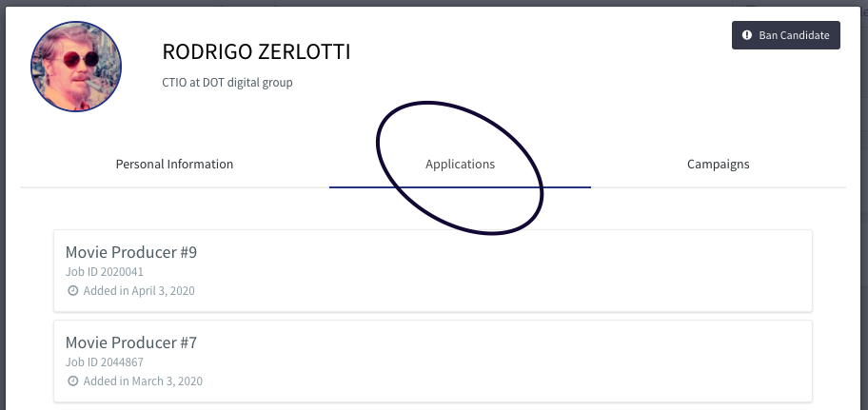Click the Added in March 3, 2020 date

(143, 381)
